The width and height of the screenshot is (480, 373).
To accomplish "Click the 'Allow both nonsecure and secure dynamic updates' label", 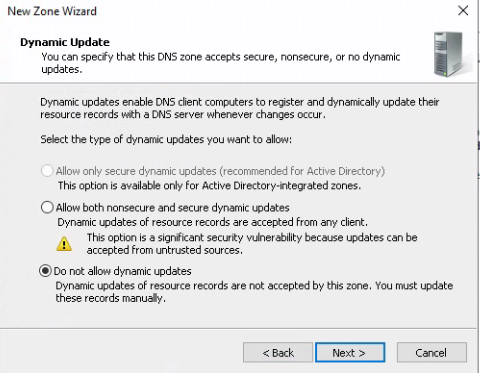I will click(172, 208).
